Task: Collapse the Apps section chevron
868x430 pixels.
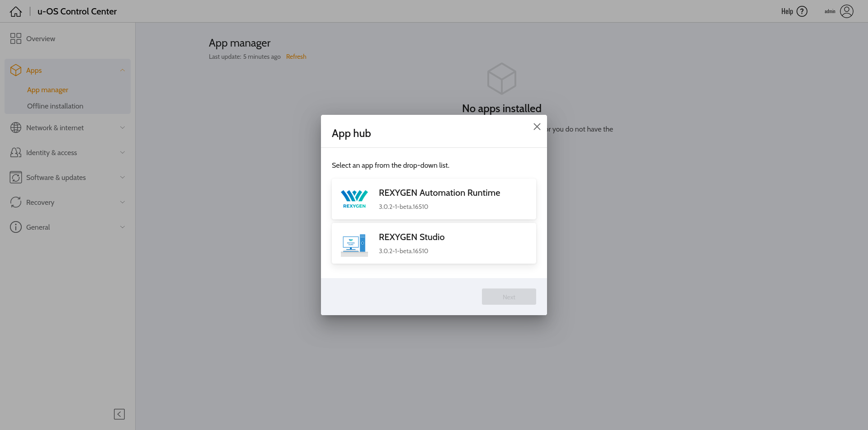Action: click(x=123, y=70)
